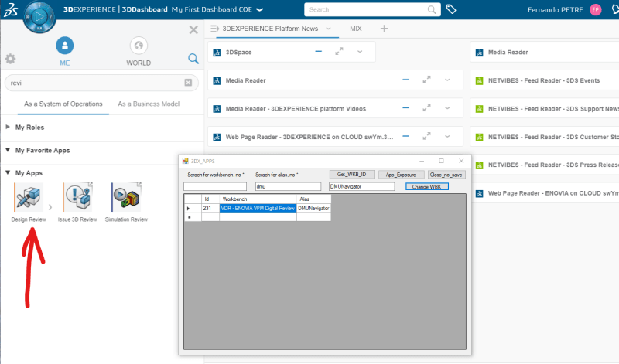Select As a Business Model tab
This screenshot has width=619, height=364.
(149, 104)
